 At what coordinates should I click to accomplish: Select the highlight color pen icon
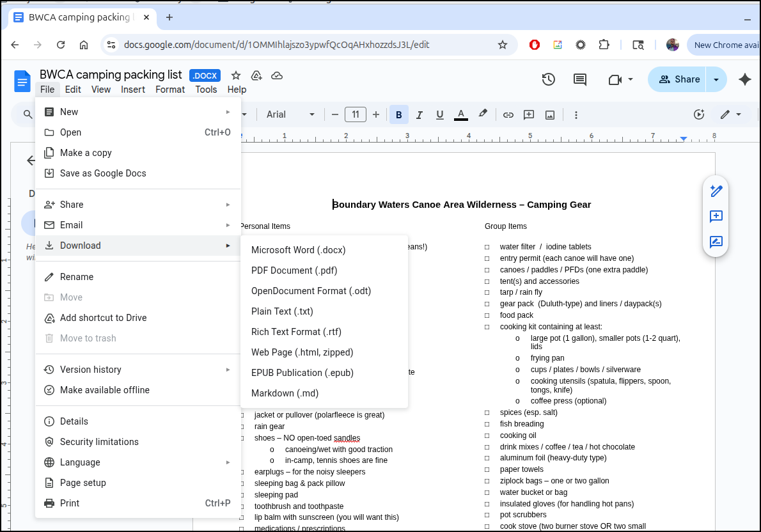click(483, 114)
